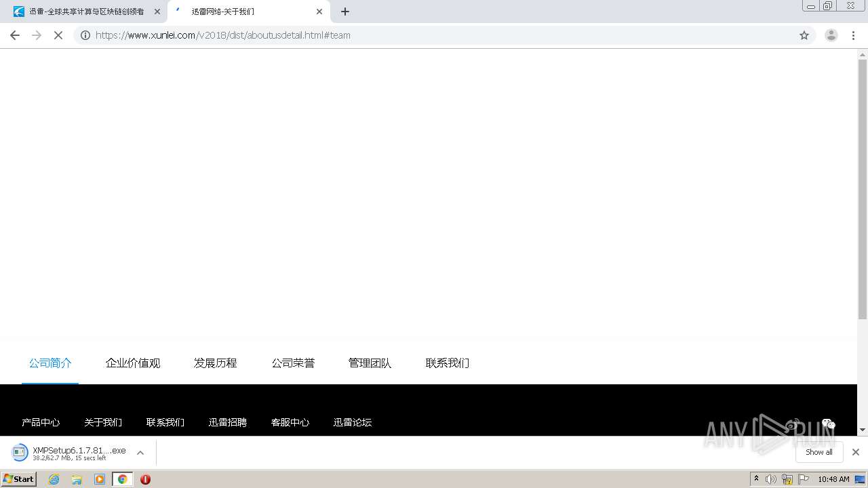The height and width of the screenshot is (488, 868).
Task: Close the downloads bar
Action: pos(856,452)
